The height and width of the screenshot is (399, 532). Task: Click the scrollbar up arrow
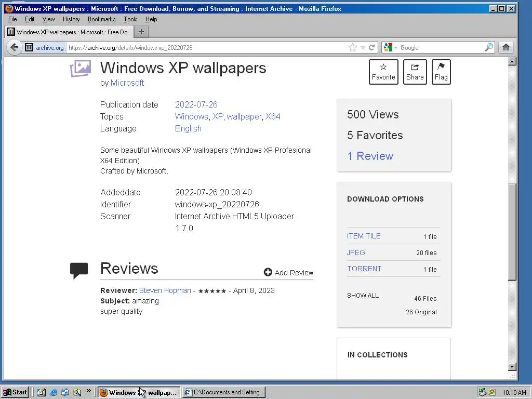[x=512, y=61]
